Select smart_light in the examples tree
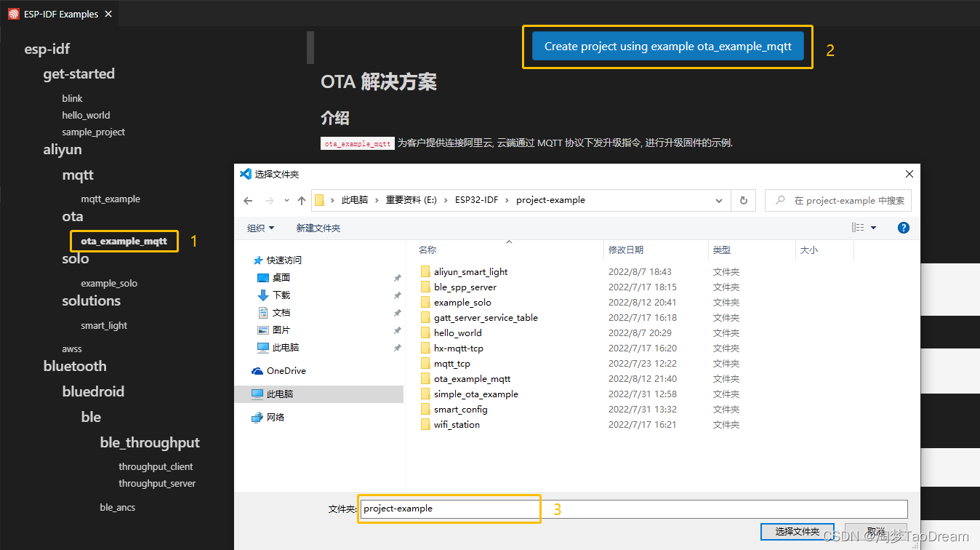The width and height of the screenshot is (980, 550). coord(104,325)
